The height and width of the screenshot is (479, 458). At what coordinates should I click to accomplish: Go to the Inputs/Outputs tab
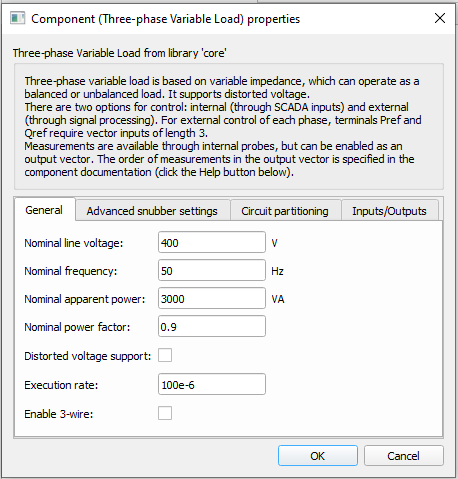point(389,211)
